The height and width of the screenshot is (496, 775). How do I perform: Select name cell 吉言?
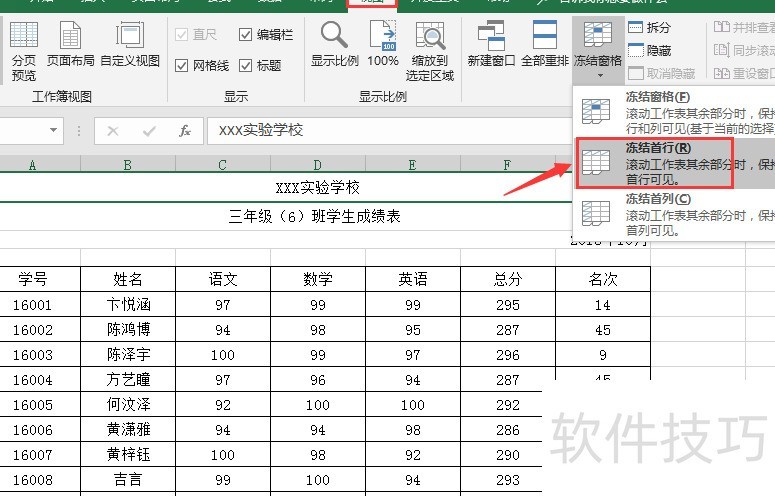(x=128, y=480)
